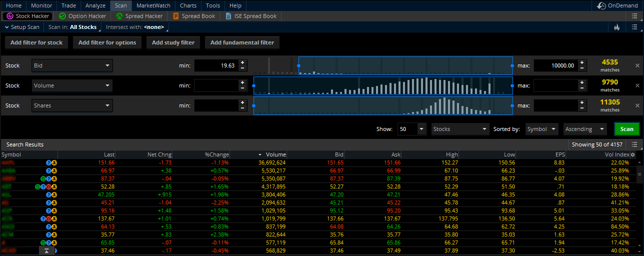Click the green S icon in the 87.37 row
Screen dimensions: 644x256
point(43,178)
